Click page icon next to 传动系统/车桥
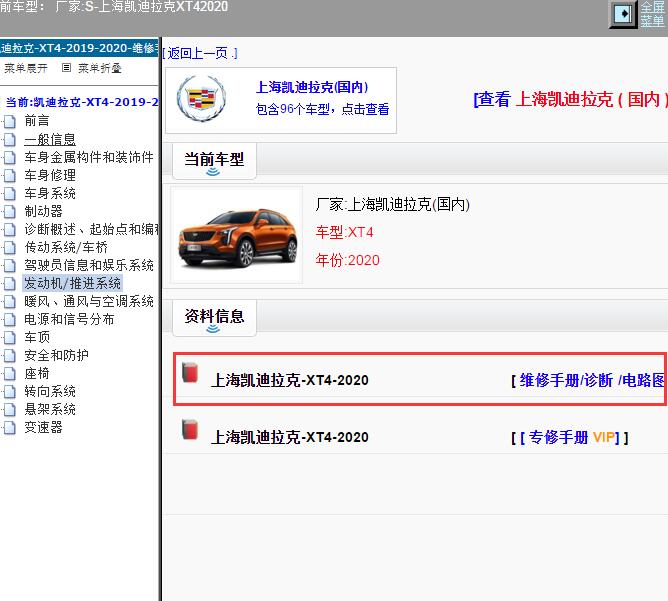The height and width of the screenshot is (601, 668). (9, 248)
